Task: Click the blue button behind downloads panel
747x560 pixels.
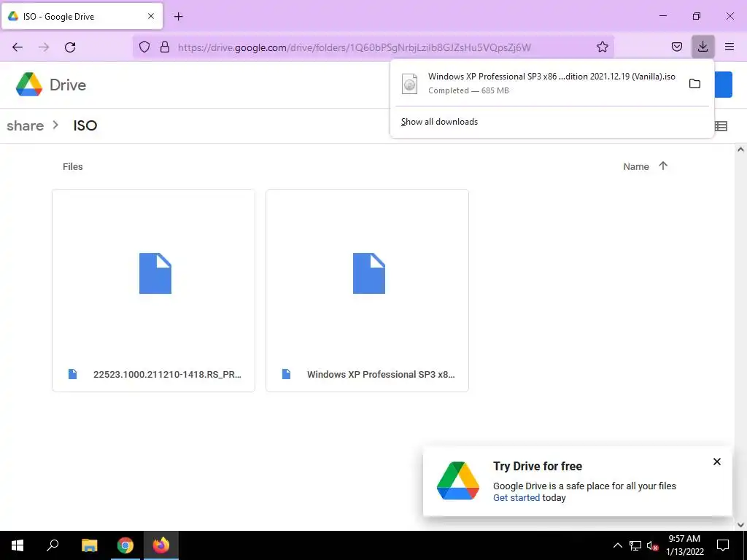Action: click(x=723, y=85)
